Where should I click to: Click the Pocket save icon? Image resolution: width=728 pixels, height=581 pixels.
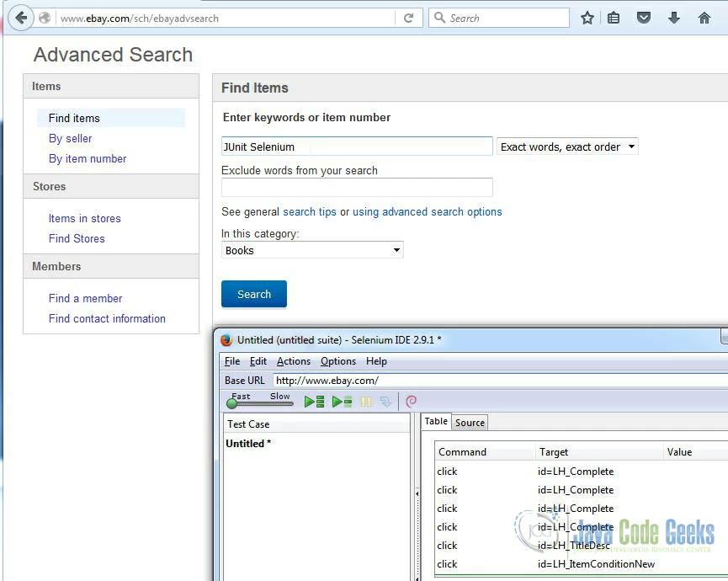pyautogui.click(x=644, y=19)
